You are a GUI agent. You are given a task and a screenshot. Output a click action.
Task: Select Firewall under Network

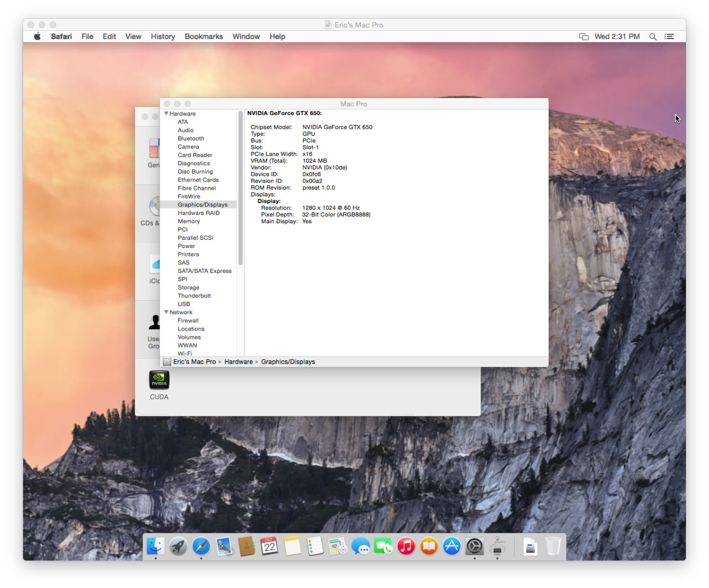188,321
